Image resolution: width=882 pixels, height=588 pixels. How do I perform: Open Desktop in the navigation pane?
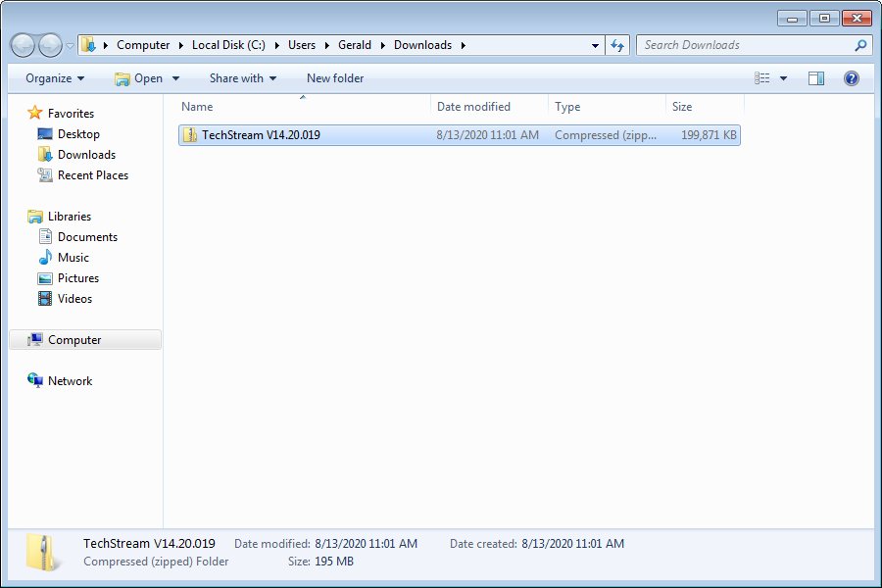pyautogui.click(x=78, y=134)
